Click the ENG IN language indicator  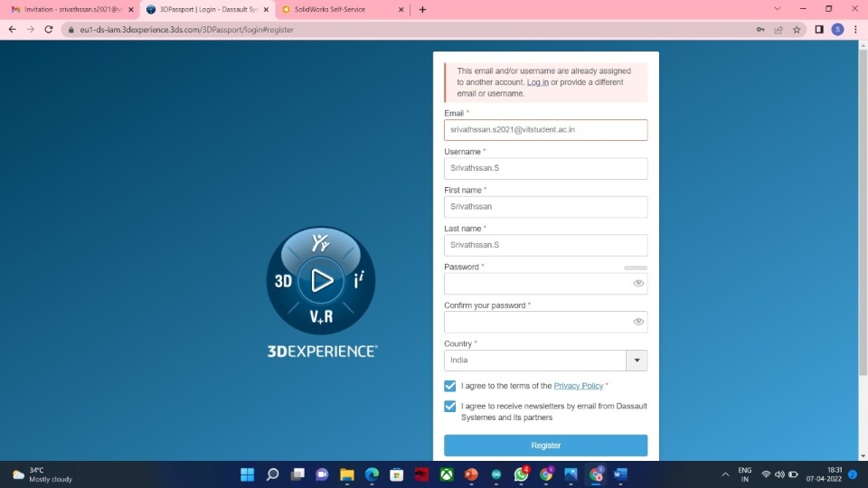click(744, 474)
